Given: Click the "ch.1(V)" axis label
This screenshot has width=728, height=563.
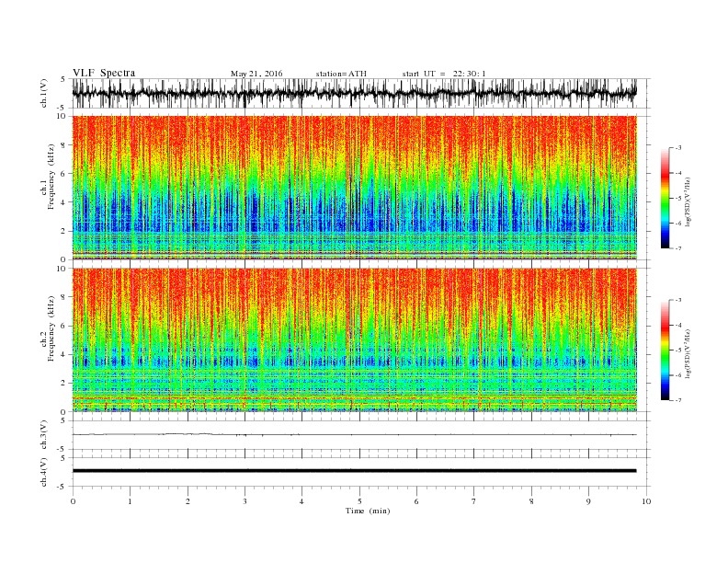Looking at the screenshot, I should click(43, 93).
